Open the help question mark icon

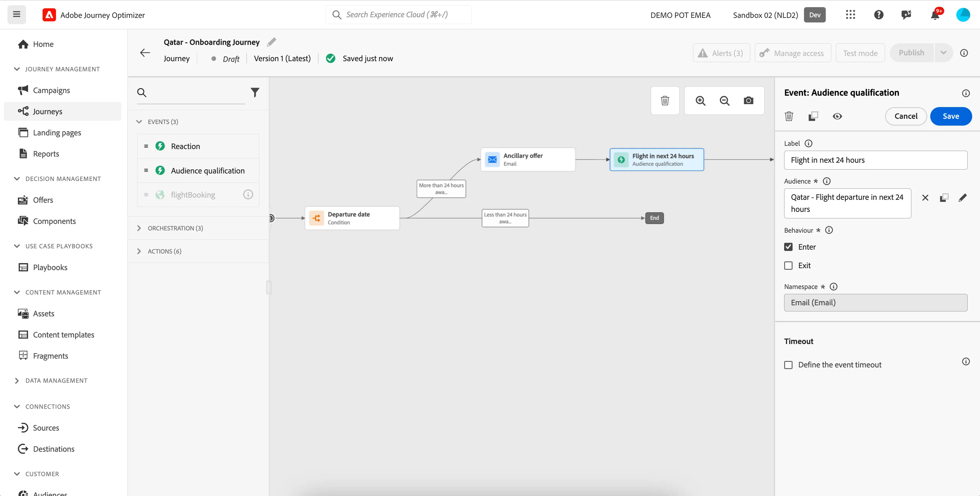point(878,14)
